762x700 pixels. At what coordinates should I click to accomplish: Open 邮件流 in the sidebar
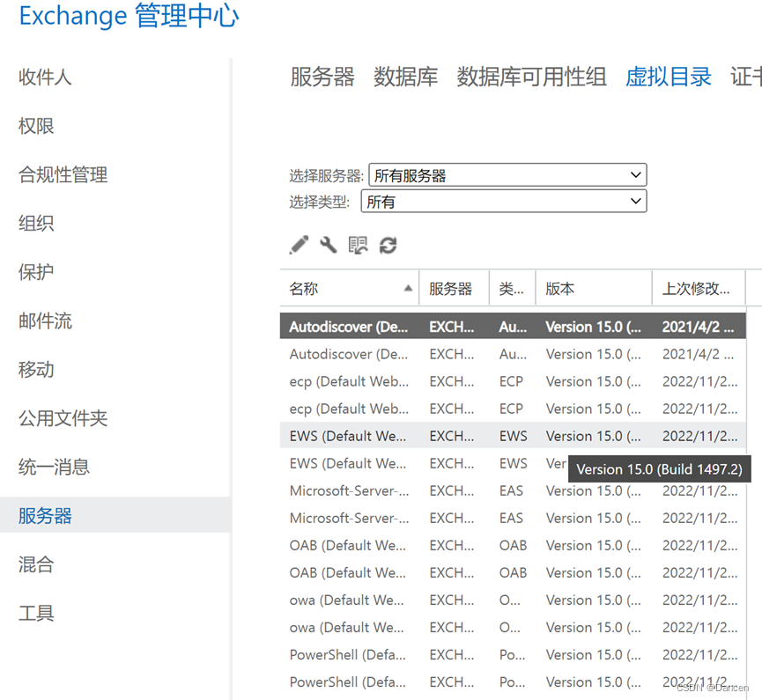pyautogui.click(x=45, y=321)
